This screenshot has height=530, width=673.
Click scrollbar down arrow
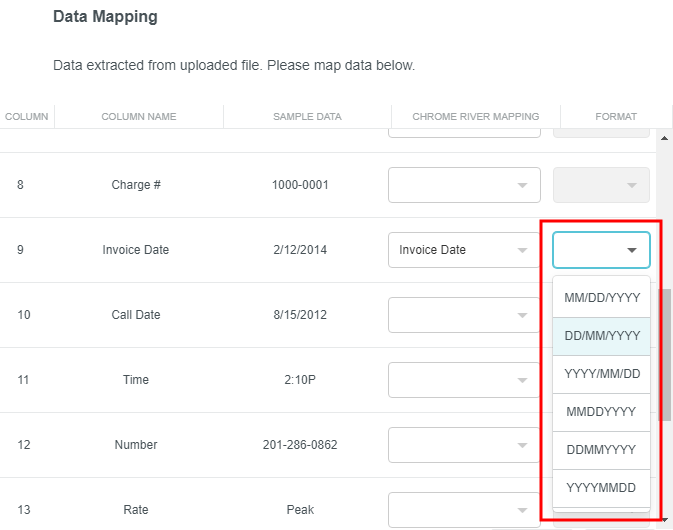(665, 521)
